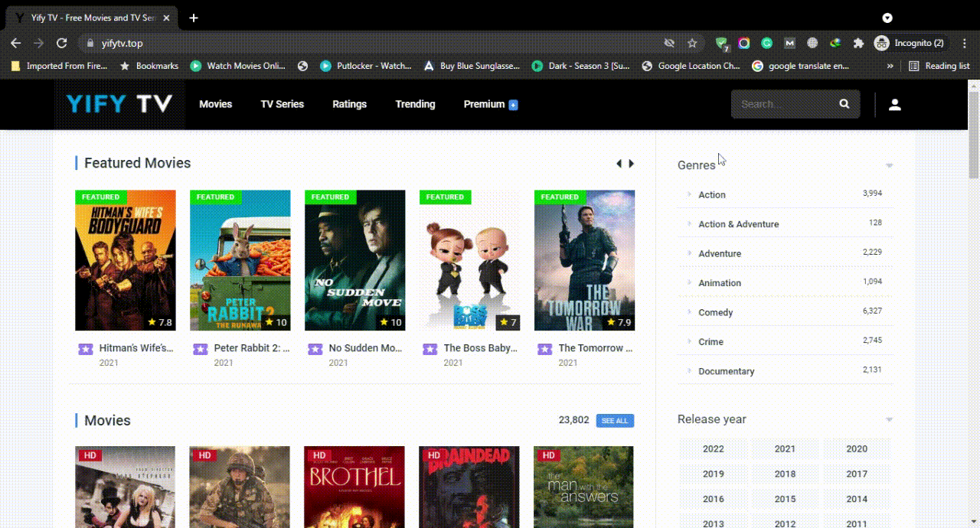Open a new browser tab
This screenshot has width=980, height=528.
194,18
